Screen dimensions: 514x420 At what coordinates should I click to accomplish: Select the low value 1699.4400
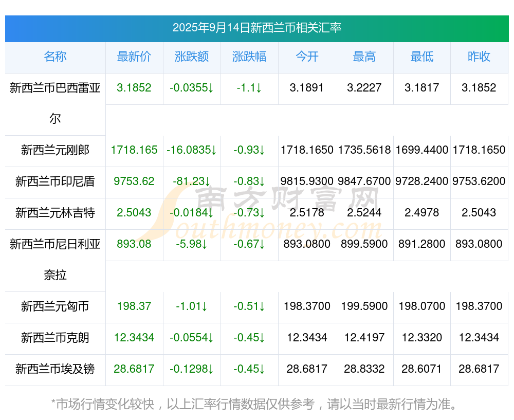422,150
